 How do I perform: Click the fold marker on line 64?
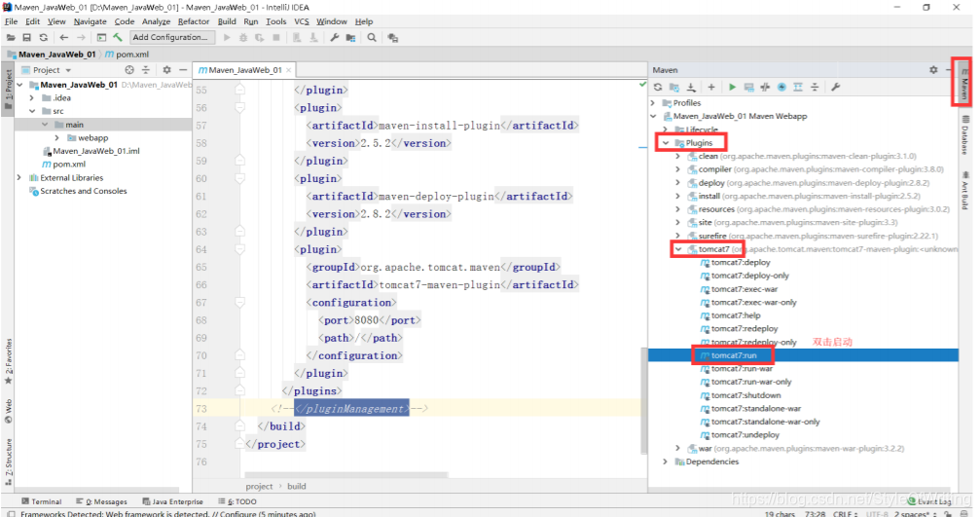[x=239, y=249]
